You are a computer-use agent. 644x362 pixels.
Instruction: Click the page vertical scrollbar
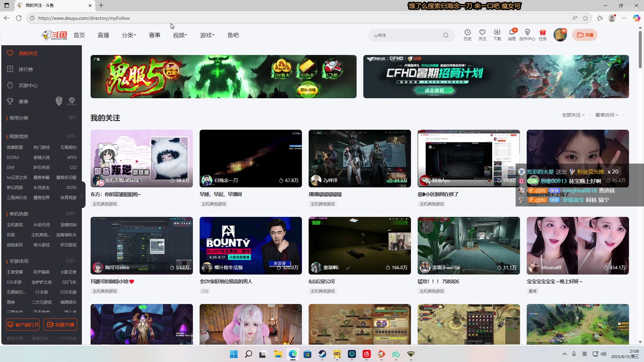point(640,50)
